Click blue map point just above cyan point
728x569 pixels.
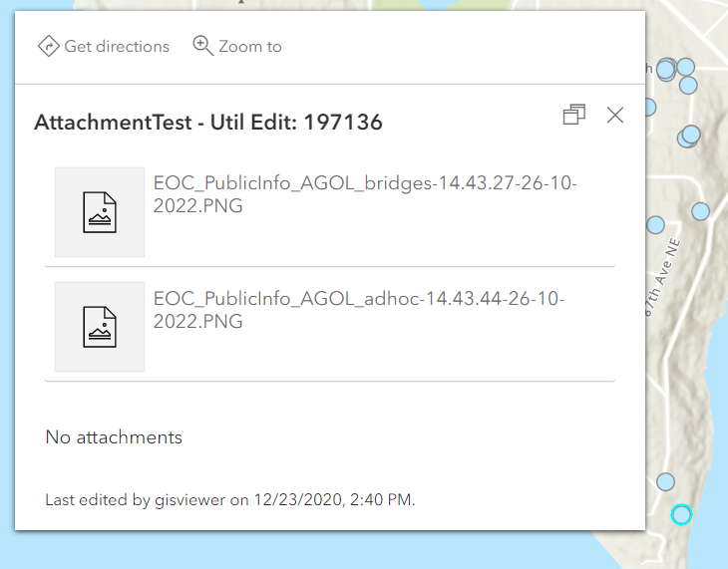666,481
